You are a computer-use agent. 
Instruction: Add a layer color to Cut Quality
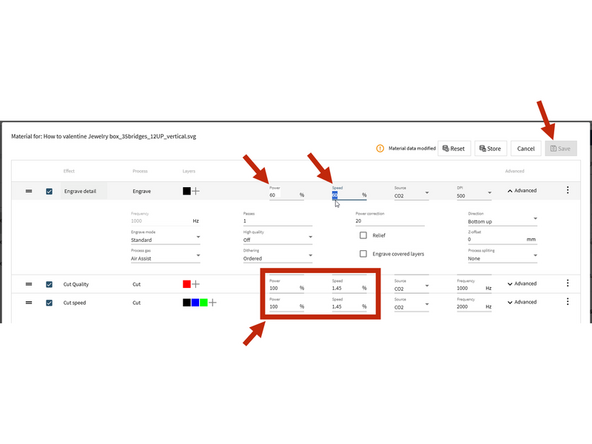point(196,284)
